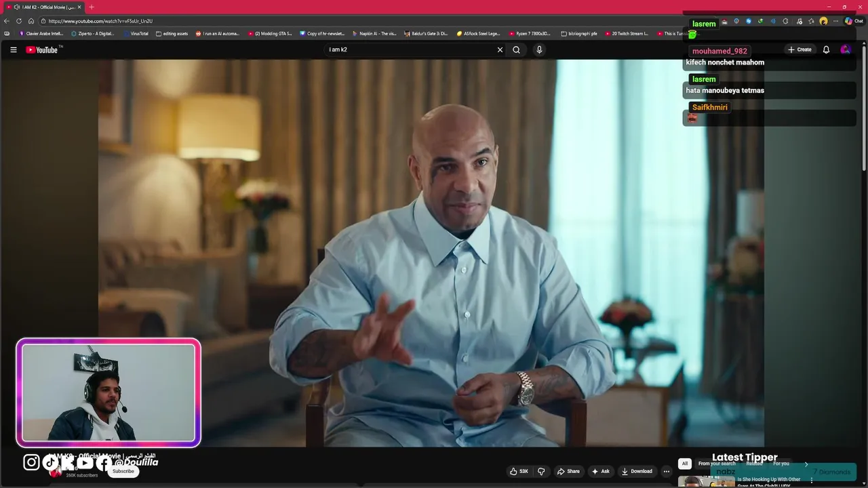
Task: Open the Ask AI button under the video
Action: (601, 471)
